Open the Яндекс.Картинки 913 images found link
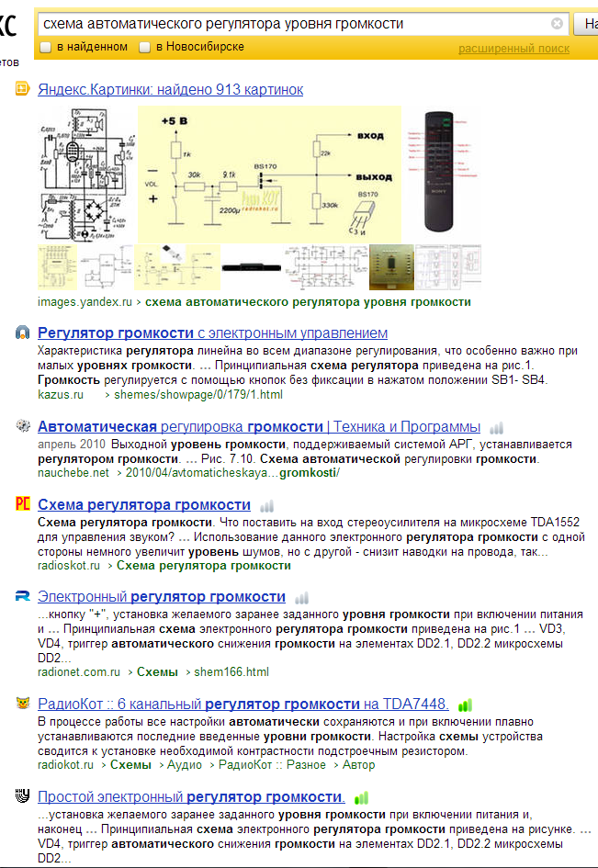The height and width of the screenshot is (868, 598). 171,89
